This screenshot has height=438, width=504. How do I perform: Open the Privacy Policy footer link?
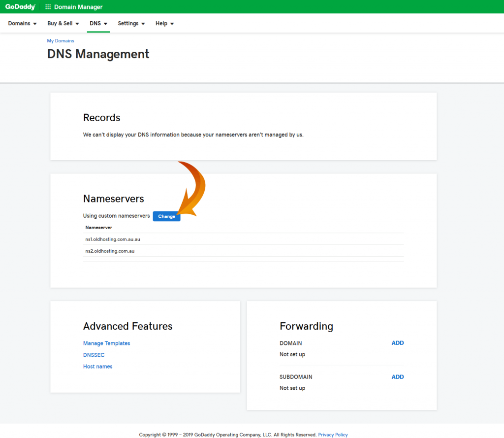click(x=333, y=435)
